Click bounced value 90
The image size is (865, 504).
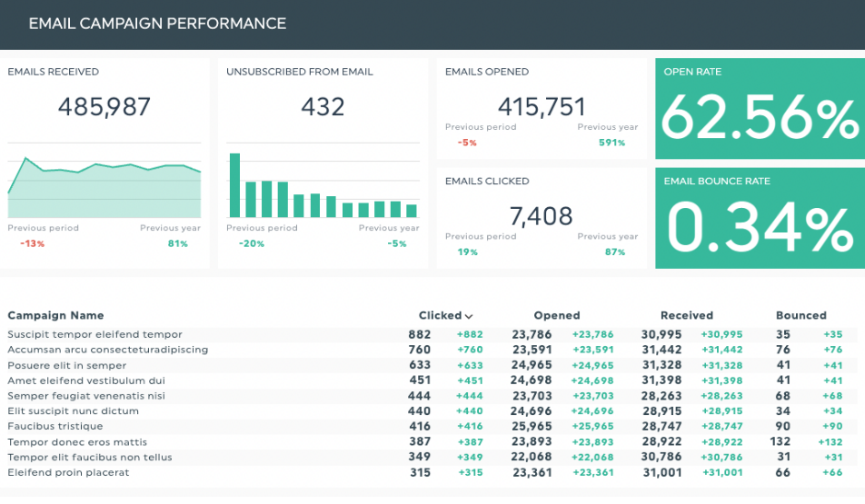(x=782, y=426)
